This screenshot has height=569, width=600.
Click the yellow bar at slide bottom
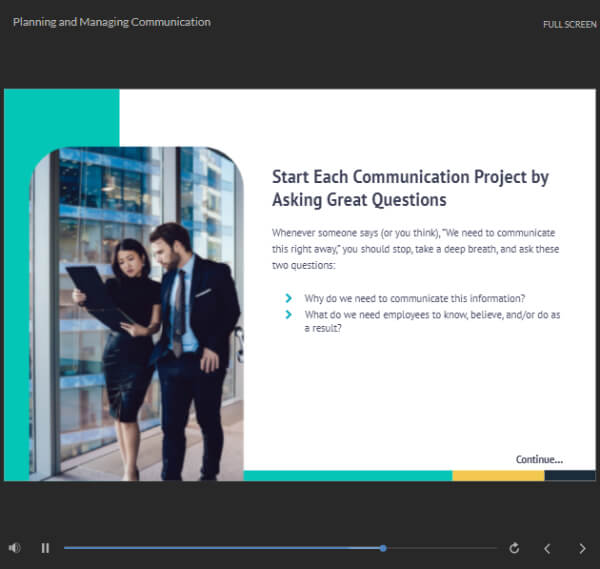point(497,476)
